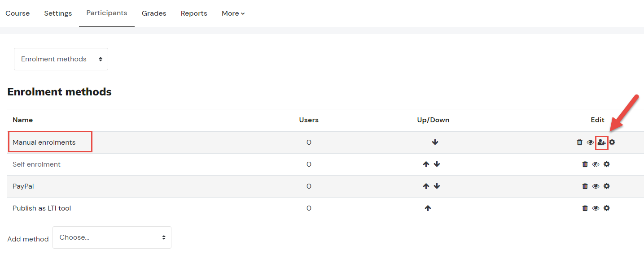The image size is (644, 254).
Task: Delete the Self enrolment method
Action: click(585, 164)
